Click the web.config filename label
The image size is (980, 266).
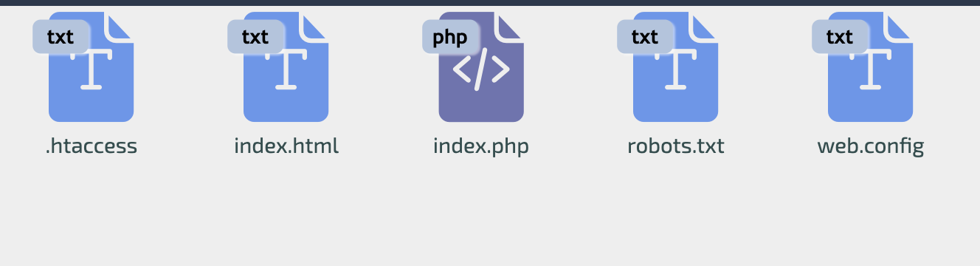[871, 146]
